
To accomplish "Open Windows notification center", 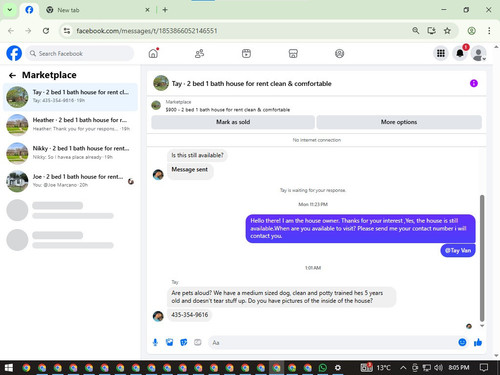I will coord(484,368).
